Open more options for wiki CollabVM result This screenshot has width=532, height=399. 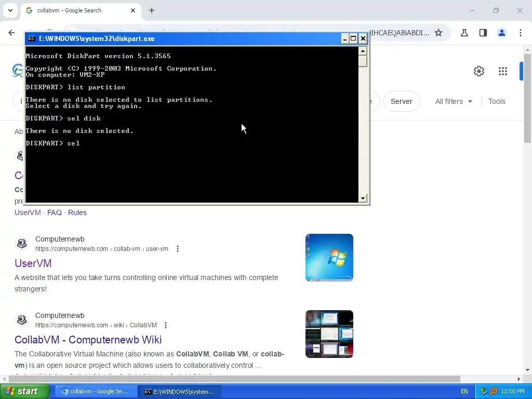pos(166,325)
